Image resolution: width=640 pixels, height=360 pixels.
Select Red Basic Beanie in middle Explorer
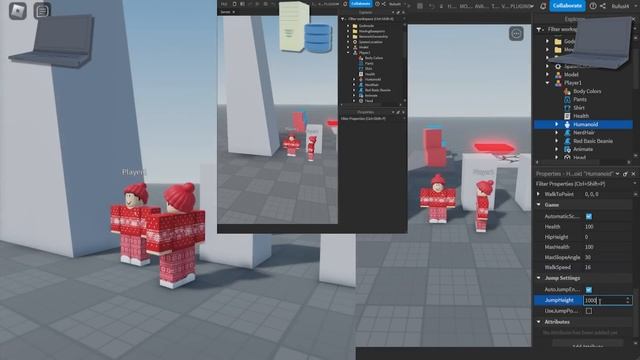tap(378, 90)
